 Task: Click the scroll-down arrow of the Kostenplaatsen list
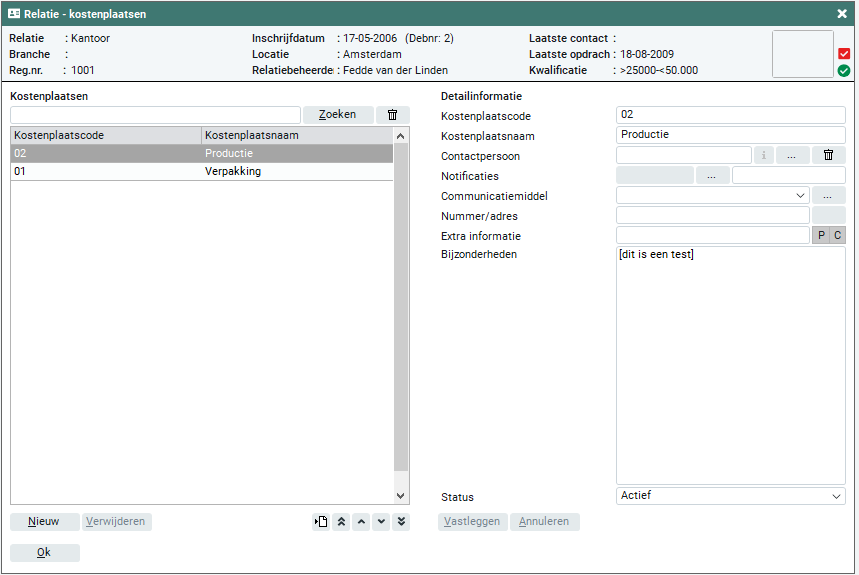coord(401,495)
